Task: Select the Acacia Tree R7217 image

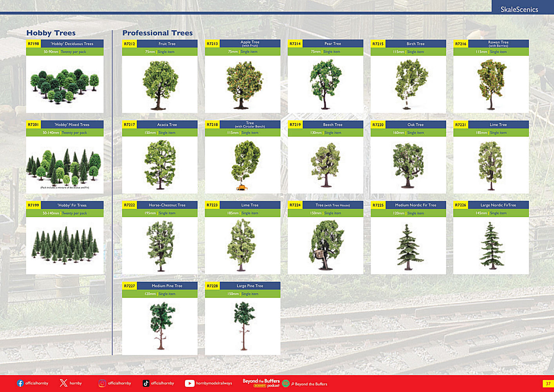Action: pos(160,165)
